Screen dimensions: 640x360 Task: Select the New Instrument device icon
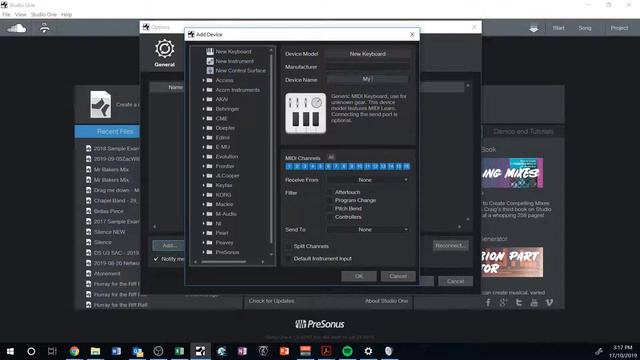pyautogui.click(x=210, y=61)
